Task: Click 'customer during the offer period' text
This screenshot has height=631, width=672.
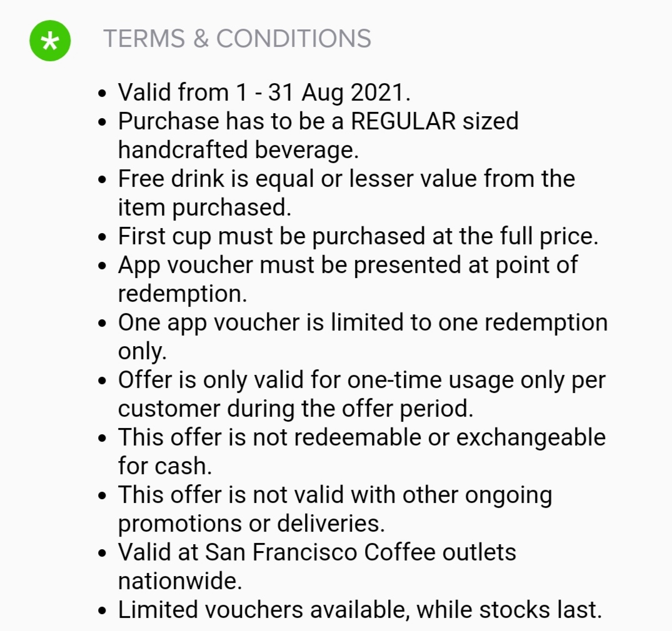Action: [296, 409]
